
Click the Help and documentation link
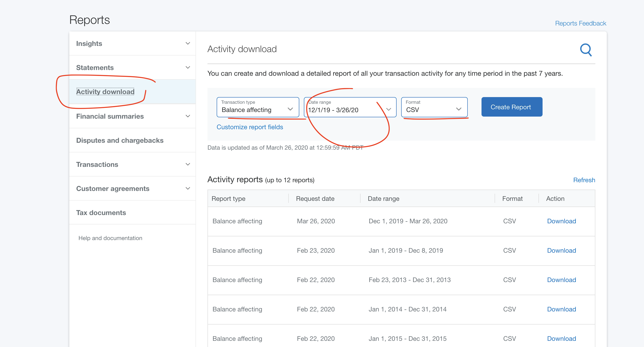coord(110,238)
